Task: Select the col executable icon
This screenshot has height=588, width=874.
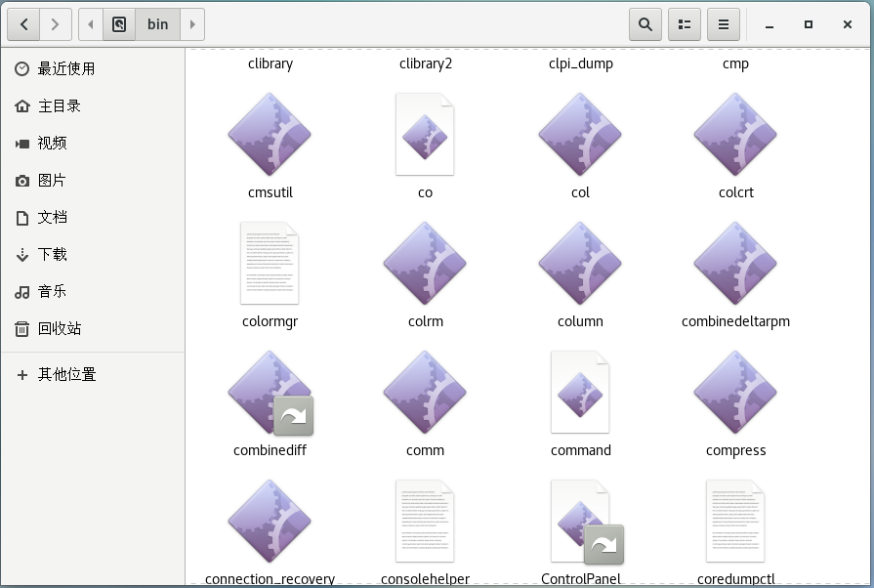Action: (580, 135)
